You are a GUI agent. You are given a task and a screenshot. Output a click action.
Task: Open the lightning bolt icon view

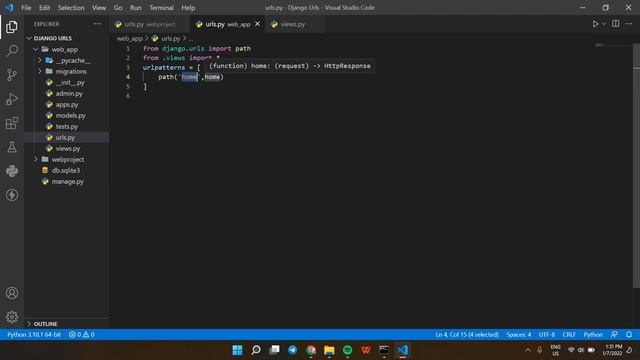[x=12, y=195]
